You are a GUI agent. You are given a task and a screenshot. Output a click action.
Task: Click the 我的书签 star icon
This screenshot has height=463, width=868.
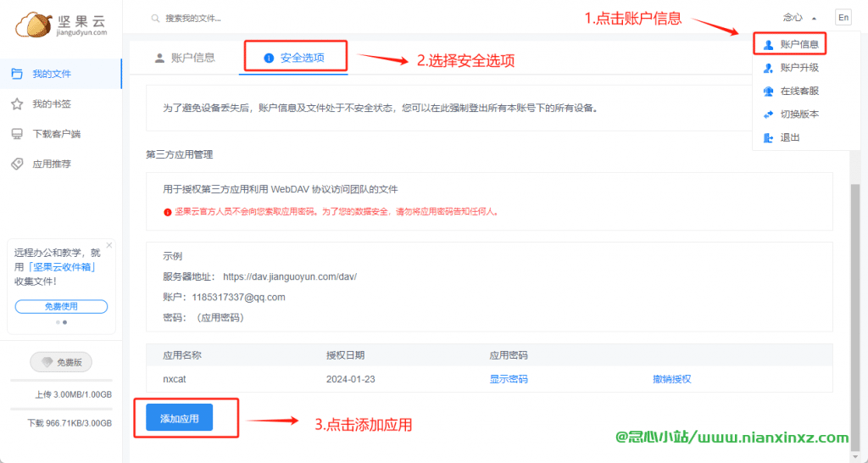pyautogui.click(x=17, y=104)
